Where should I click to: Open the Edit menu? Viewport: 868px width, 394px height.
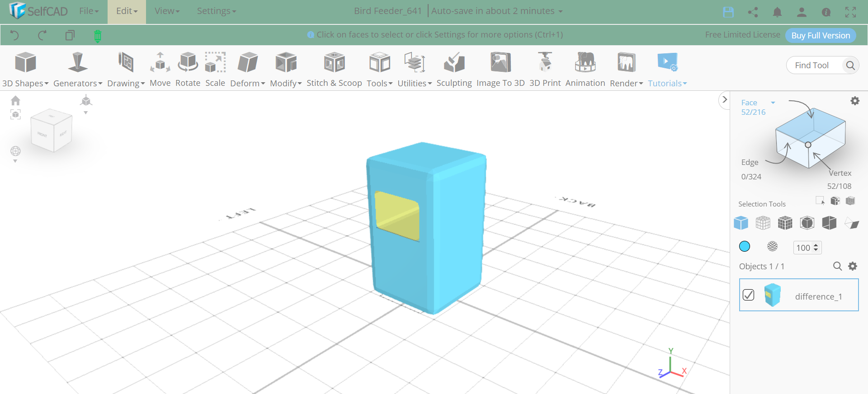pos(127,11)
